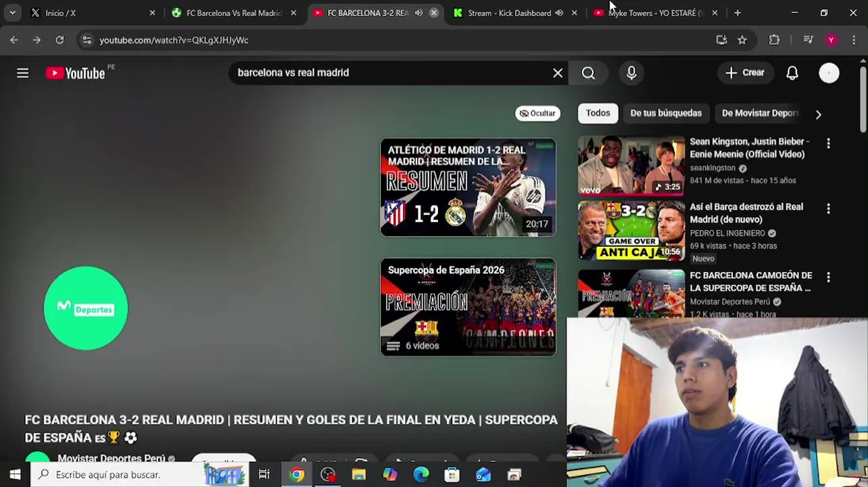View site information icon in address bar
868x487 pixels.
(x=87, y=40)
